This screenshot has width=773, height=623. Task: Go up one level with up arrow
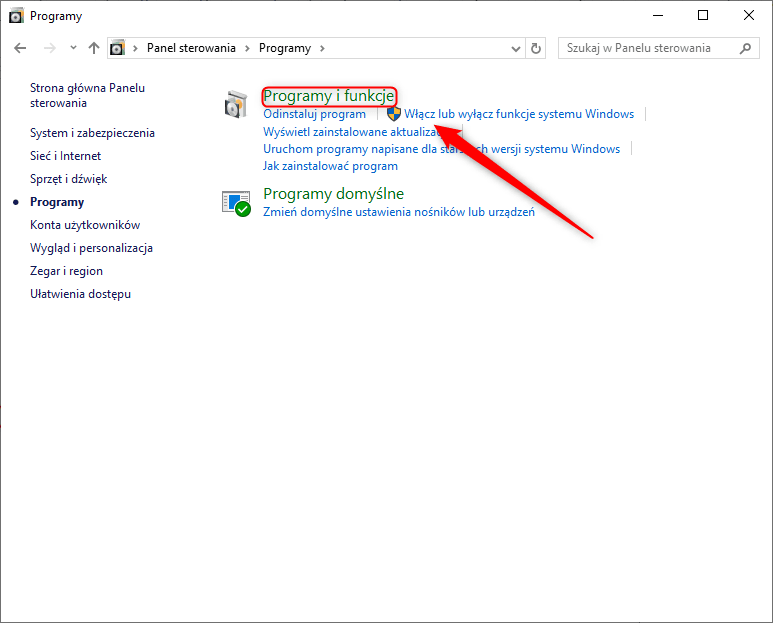[94, 48]
